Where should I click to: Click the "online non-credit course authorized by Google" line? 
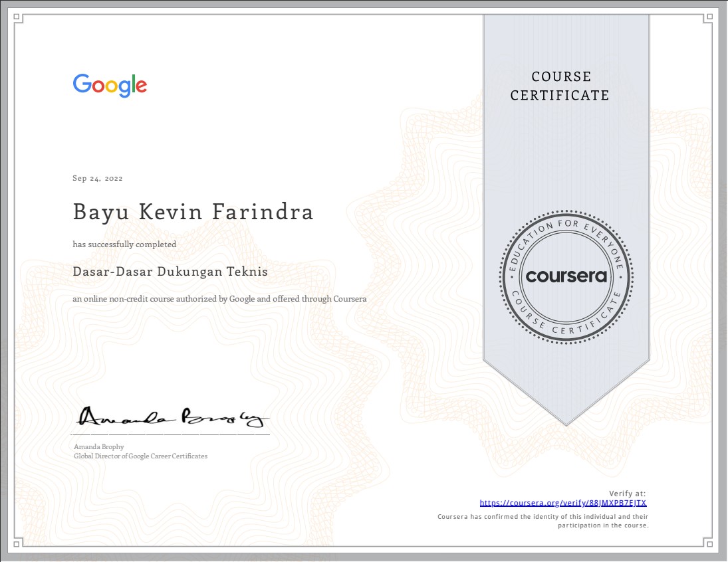tap(219, 299)
